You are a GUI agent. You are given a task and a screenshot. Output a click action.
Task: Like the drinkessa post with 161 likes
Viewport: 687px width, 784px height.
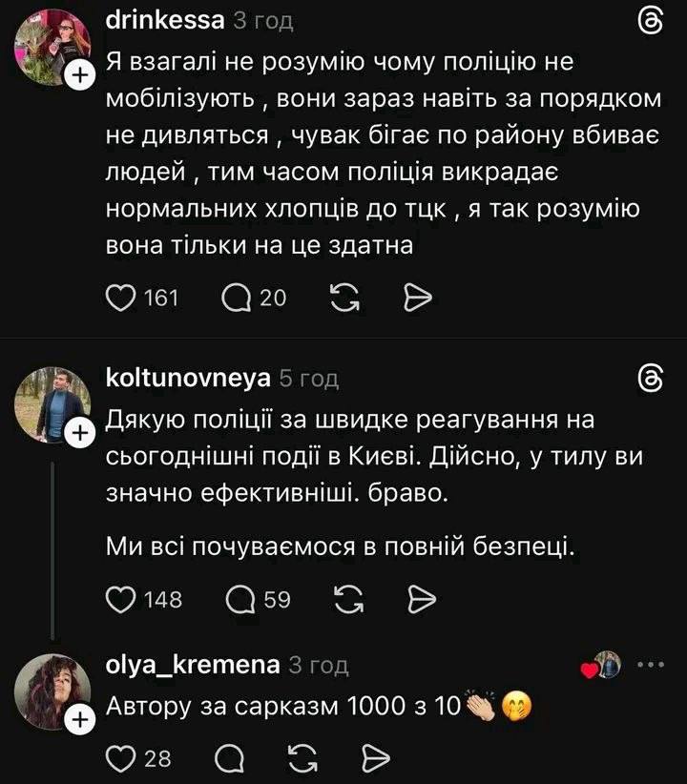pyautogui.click(x=119, y=299)
